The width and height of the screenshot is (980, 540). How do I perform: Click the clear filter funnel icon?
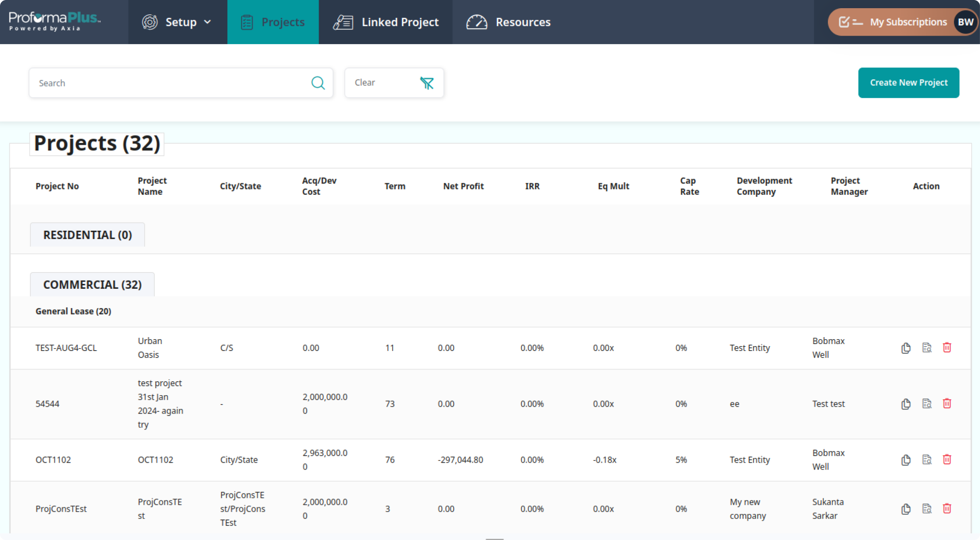pos(427,83)
